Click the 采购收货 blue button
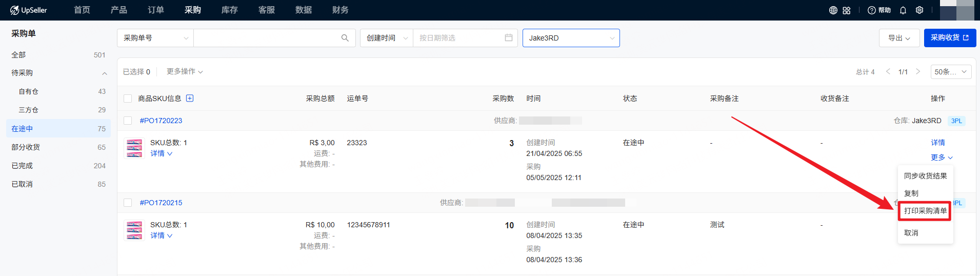This screenshot has height=276, width=980. [x=949, y=38]
